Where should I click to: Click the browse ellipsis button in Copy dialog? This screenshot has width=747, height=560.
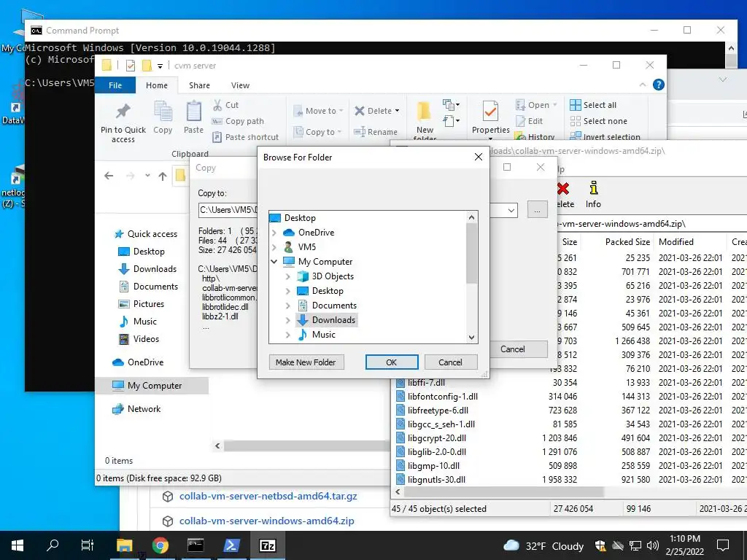(x=538, y=210)
